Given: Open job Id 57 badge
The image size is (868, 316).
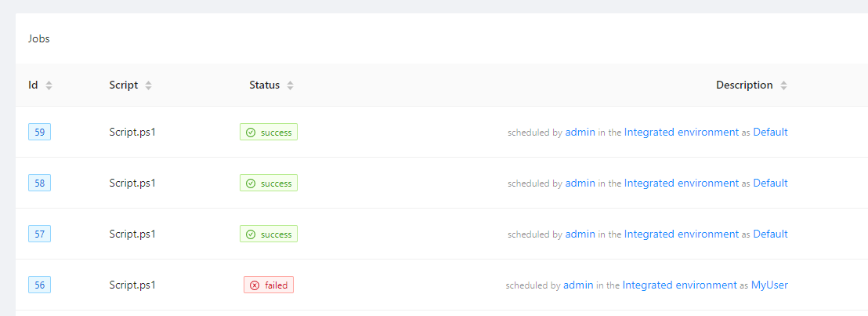Looking at the screenshot, I should coord(39,234).
